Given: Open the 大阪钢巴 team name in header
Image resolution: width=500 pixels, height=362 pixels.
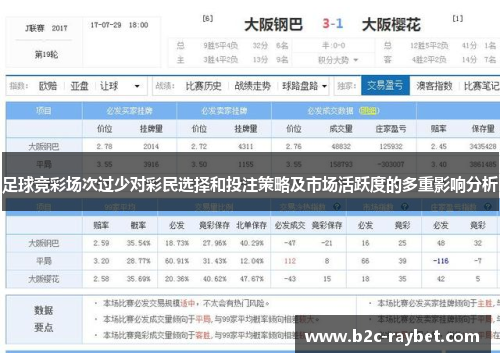Looking at the screenshot, I should [273, 25].
